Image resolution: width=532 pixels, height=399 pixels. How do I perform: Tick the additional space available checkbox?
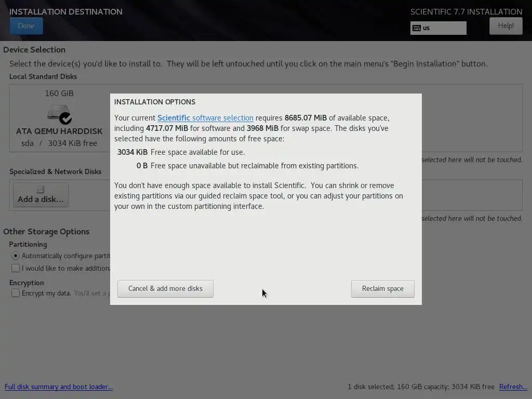15,268
